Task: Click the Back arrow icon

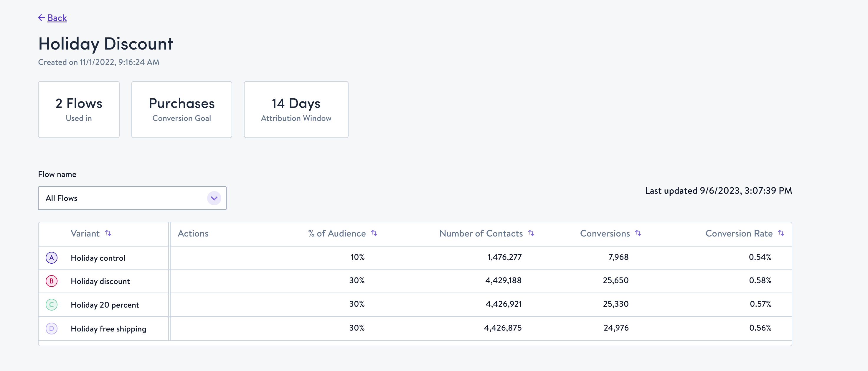Action: click(x=42, y=17)
